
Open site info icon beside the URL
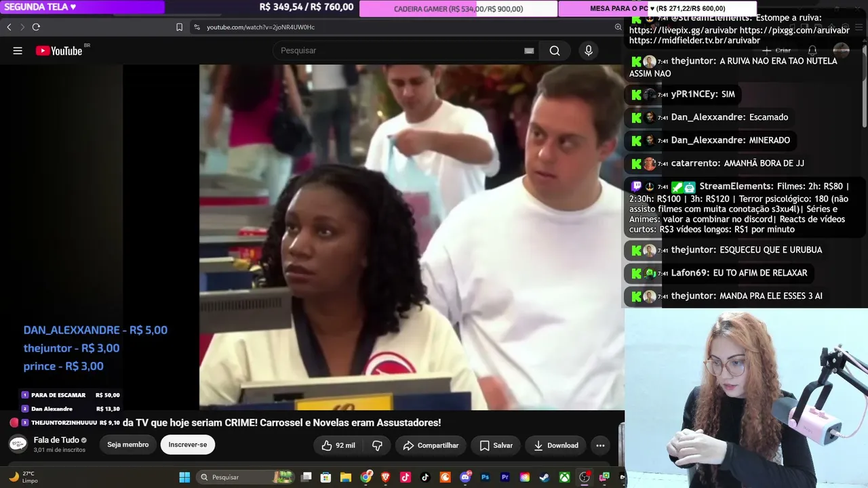(197, 27)
